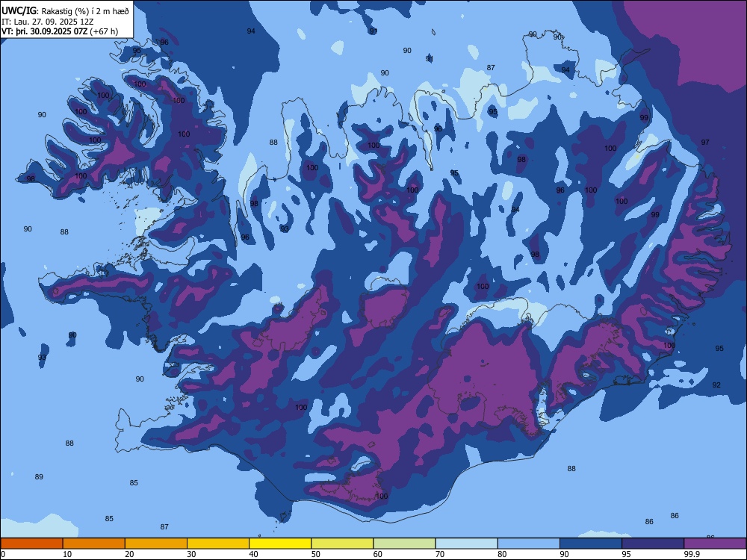Pick the pale yellow 50–60 legend block
The height and width of the screenshot is (560, 747).
(342, 544)
